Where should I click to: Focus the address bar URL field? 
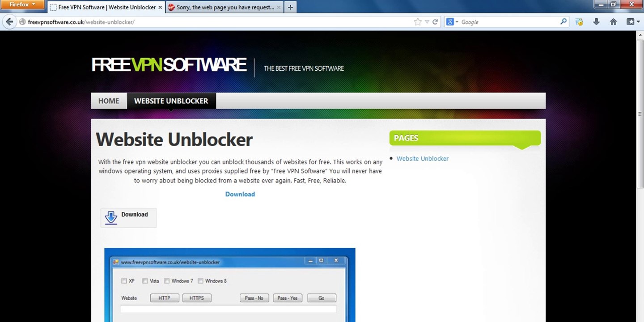219,22
